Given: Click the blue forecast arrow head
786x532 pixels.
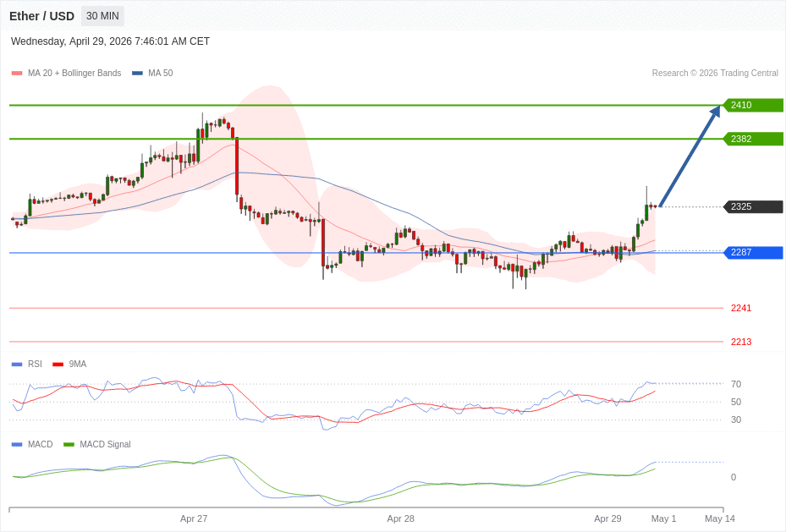Looking at the screenshot, I should click(x=715, y=112).
